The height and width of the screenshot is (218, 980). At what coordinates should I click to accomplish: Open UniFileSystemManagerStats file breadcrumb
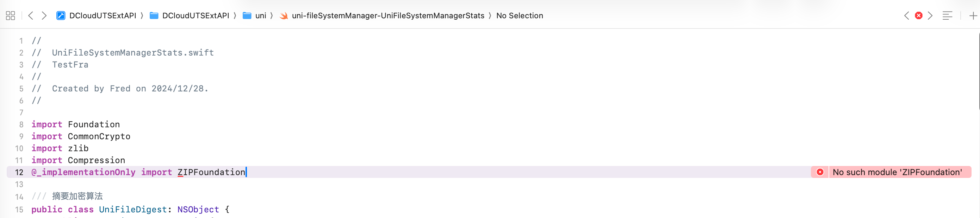pyautogui.click(x=387, y=15)
